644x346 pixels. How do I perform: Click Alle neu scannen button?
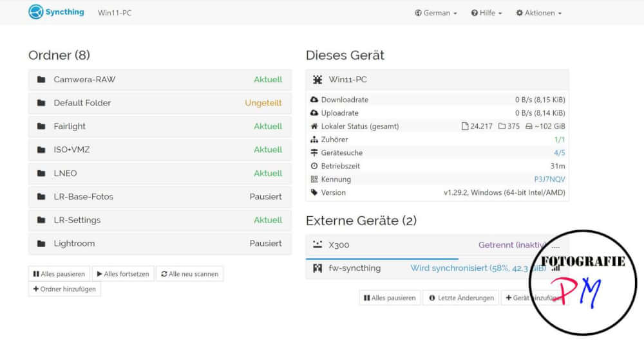pyautogui.click(x=190, y=274)
